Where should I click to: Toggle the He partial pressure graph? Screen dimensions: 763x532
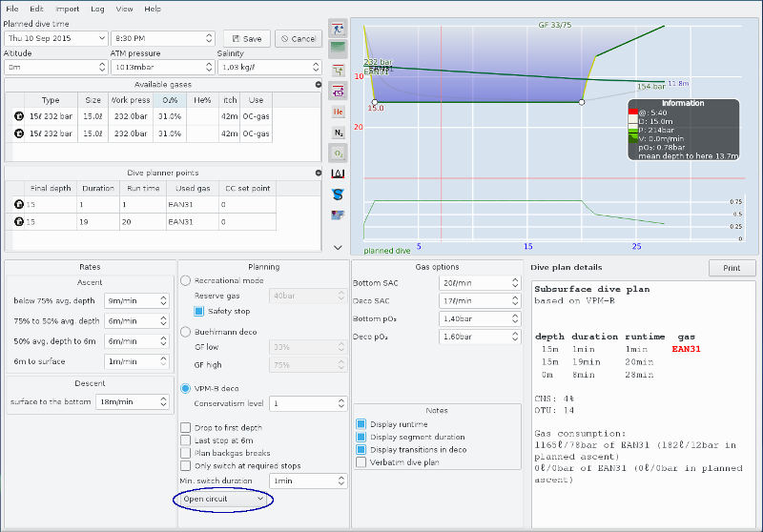point(338,112)
